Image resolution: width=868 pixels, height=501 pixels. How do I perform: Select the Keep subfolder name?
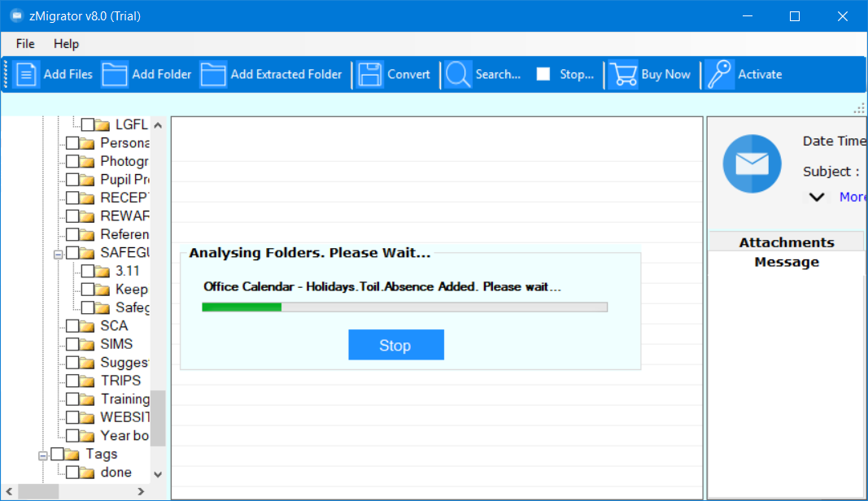132,289
